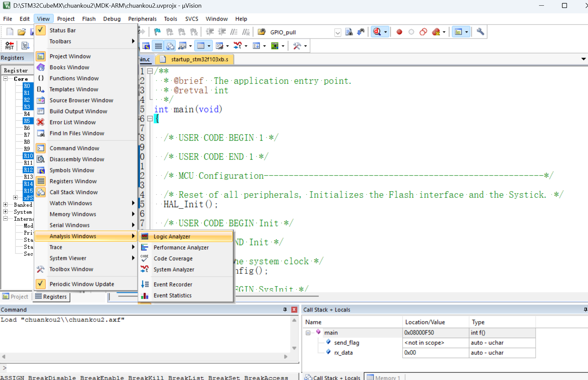
Task: Open the Toolbars submenu
Action: coord(86,41)
